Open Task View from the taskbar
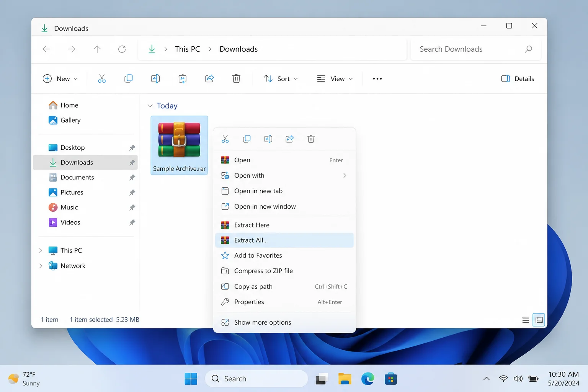Viewport: 588px width, 392px height. click(x=322, y=379)
